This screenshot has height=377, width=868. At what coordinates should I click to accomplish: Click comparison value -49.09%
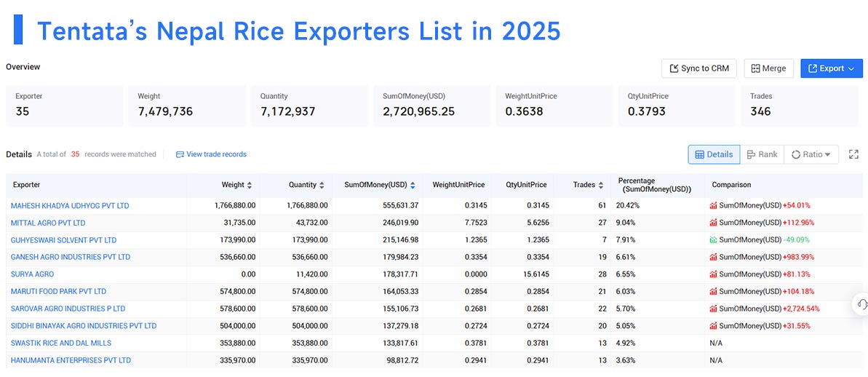(797, 240)
